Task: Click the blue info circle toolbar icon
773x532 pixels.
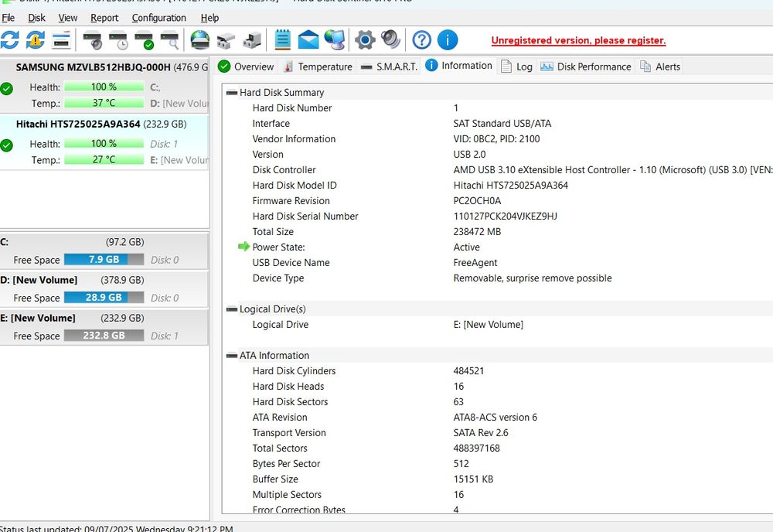Action: pyautogui.click(x=448, y=40)
